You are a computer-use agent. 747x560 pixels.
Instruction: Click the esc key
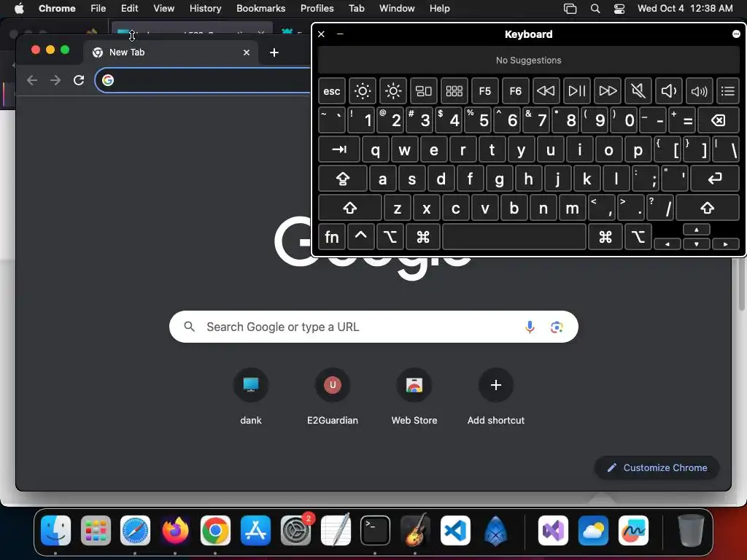point(332,91)
